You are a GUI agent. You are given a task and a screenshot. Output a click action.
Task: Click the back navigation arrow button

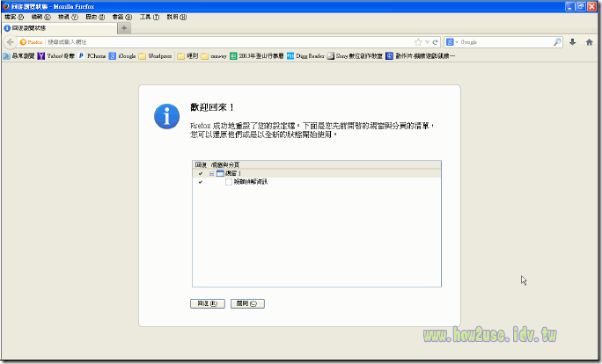[x=12, y=41]
